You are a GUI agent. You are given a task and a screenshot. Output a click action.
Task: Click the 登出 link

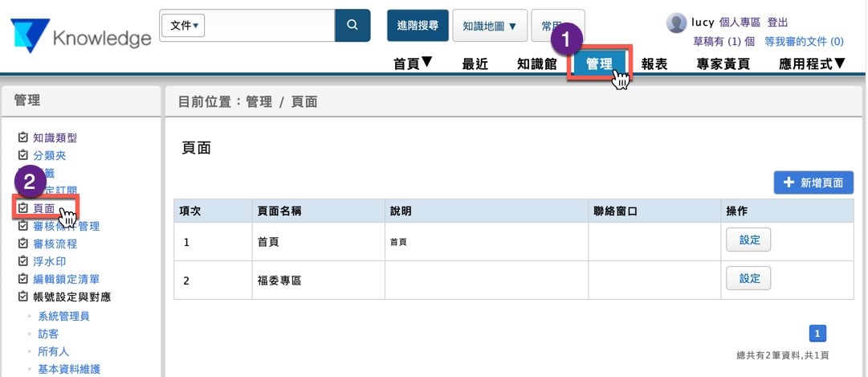coord(777,23)
